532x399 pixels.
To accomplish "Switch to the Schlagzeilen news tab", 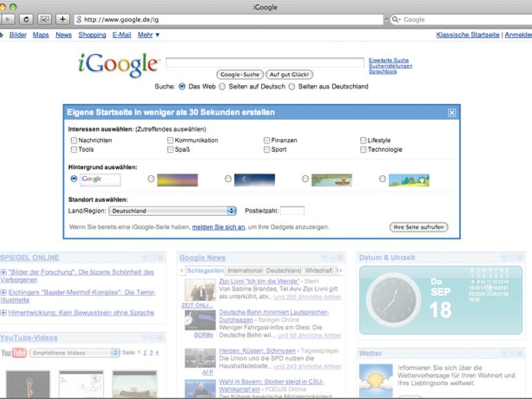I will [x=206, y=271].
